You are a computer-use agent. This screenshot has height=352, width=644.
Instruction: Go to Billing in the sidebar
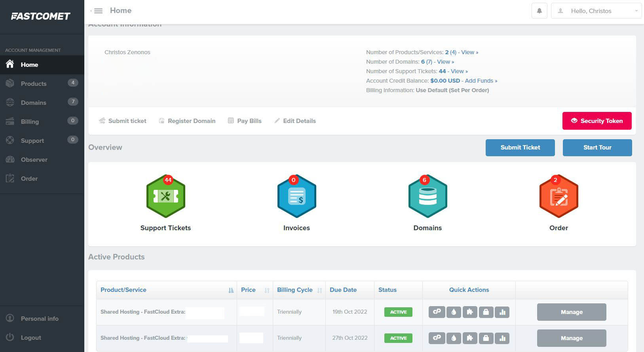pos(30,122)
